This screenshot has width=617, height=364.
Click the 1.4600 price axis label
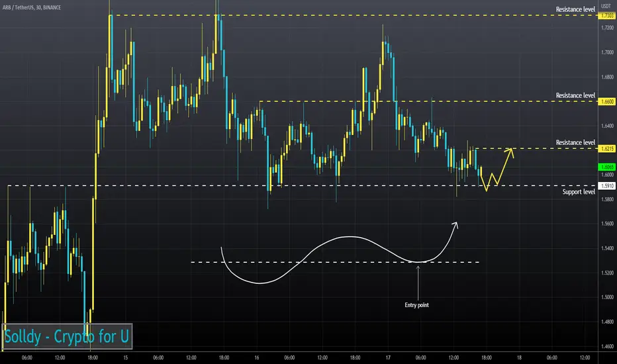607,346
